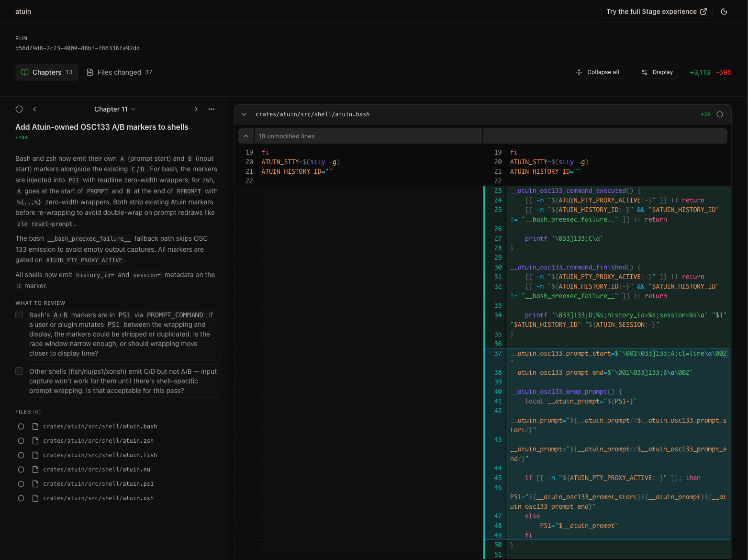The image size is (748, 560).
Task: Mark Chapter 11 as reviewed circle
Action: pyautogui.click(x=19, y=109)
